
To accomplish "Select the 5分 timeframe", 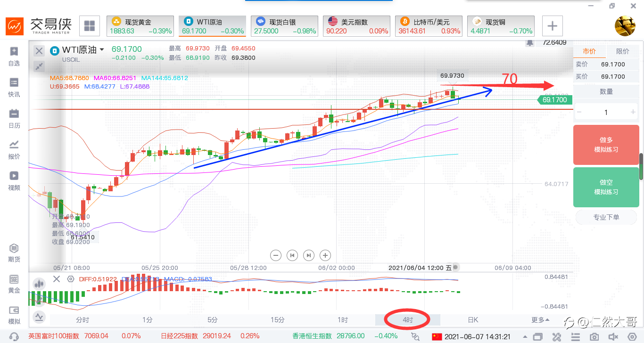I will click(213, 320).
